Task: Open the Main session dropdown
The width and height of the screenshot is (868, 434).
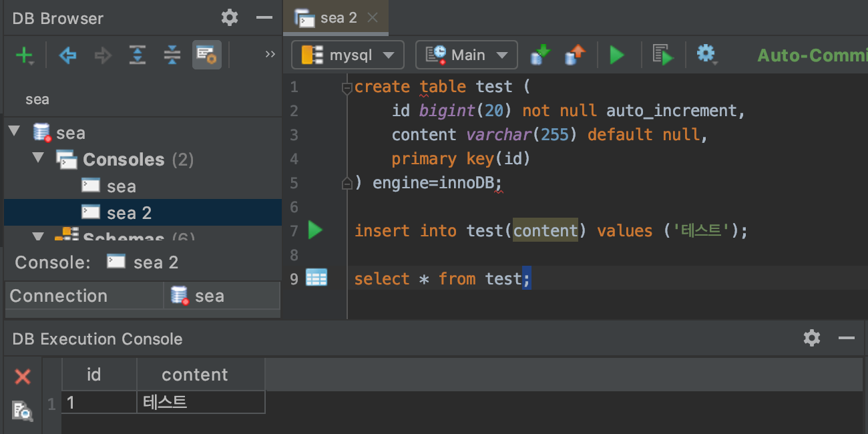Action: [x=467, y=55]
